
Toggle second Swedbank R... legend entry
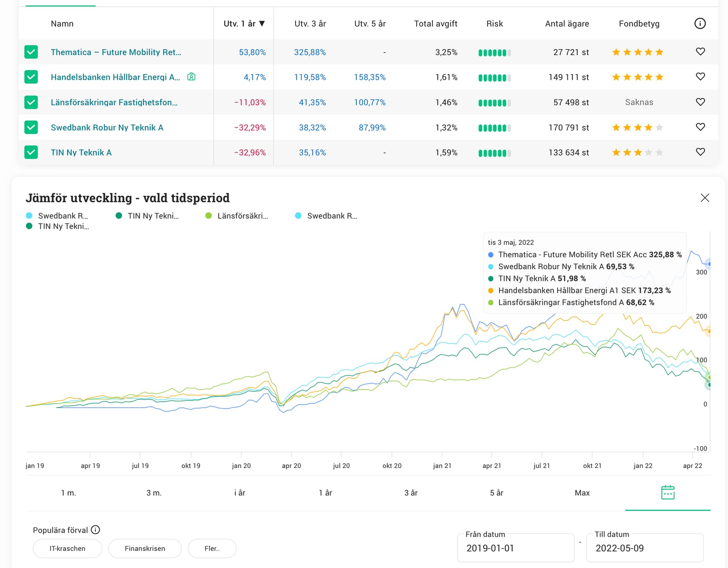[326, 216]
